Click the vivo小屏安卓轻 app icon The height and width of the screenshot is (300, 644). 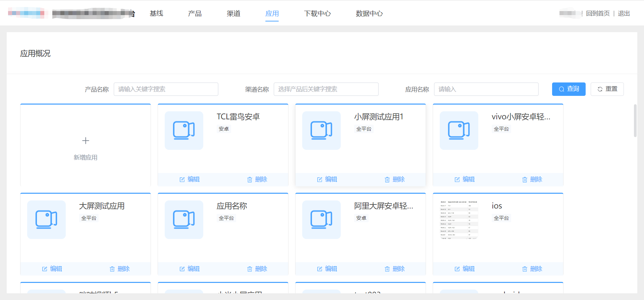click(459, 130)
